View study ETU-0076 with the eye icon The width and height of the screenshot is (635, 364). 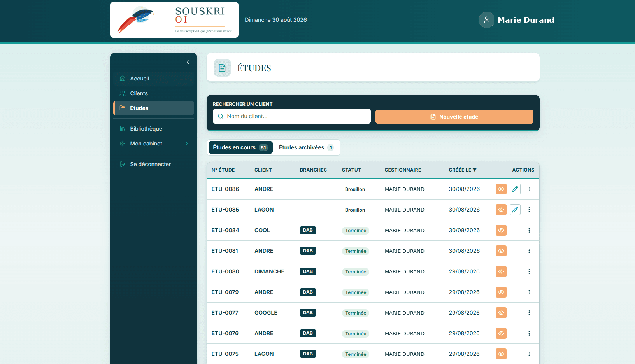tap(501, 333)
